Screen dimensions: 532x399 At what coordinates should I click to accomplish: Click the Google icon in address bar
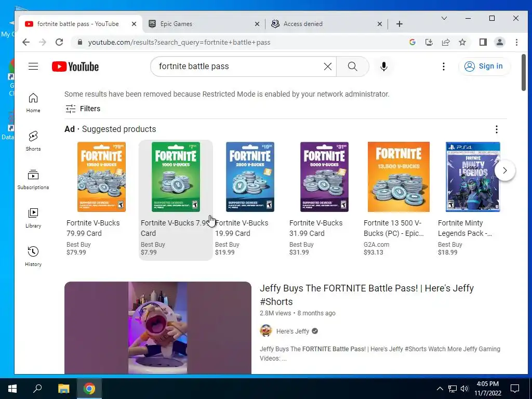(x=413, y=42)
